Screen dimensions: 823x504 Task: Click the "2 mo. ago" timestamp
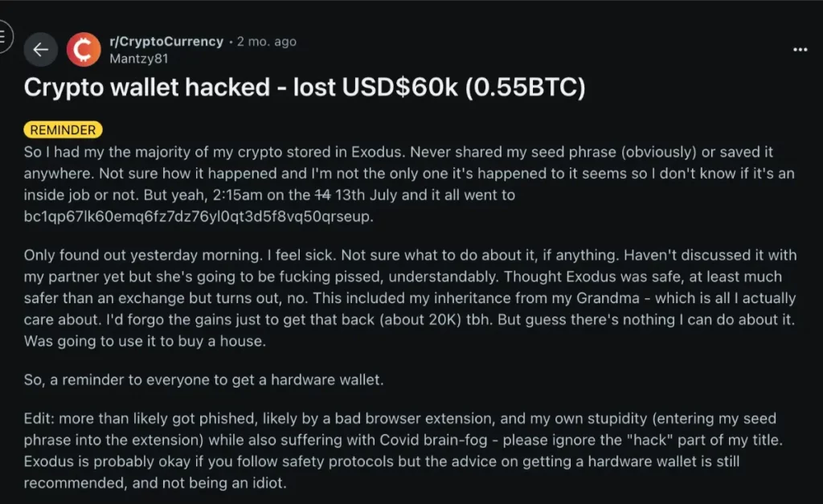pos(267,42)
